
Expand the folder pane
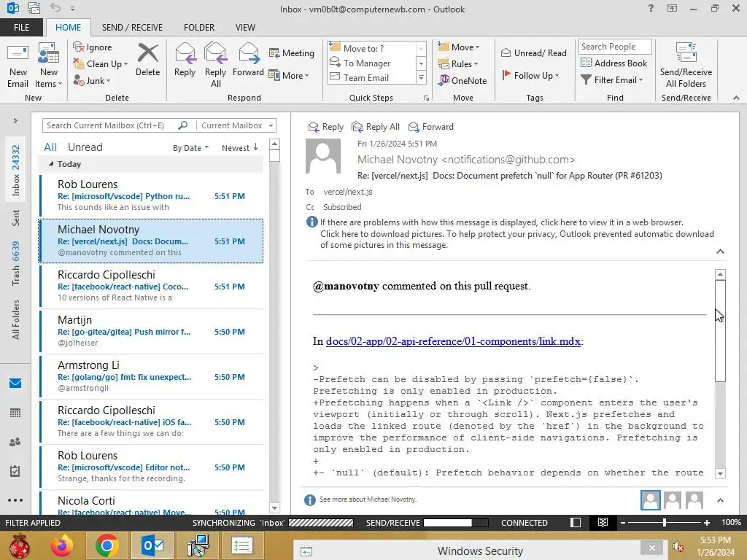click(15, 121)
